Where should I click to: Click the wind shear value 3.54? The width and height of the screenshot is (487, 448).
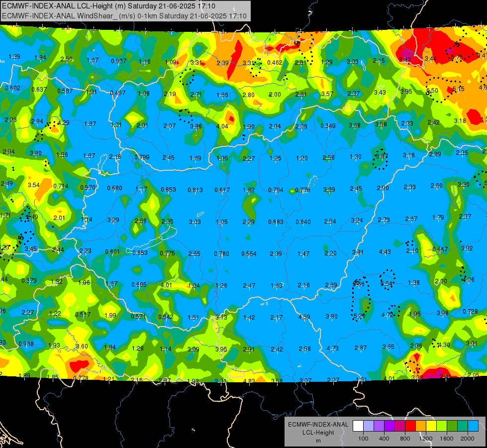pos(34,185)
